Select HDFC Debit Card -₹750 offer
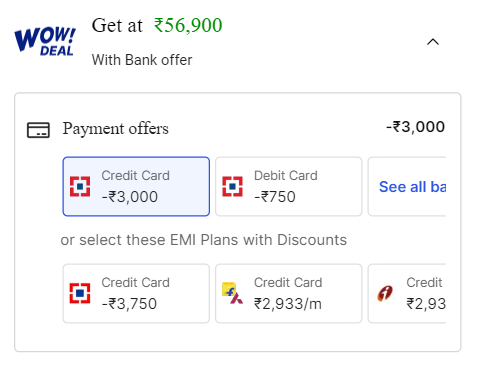The image size is (477, 369). 289,186
